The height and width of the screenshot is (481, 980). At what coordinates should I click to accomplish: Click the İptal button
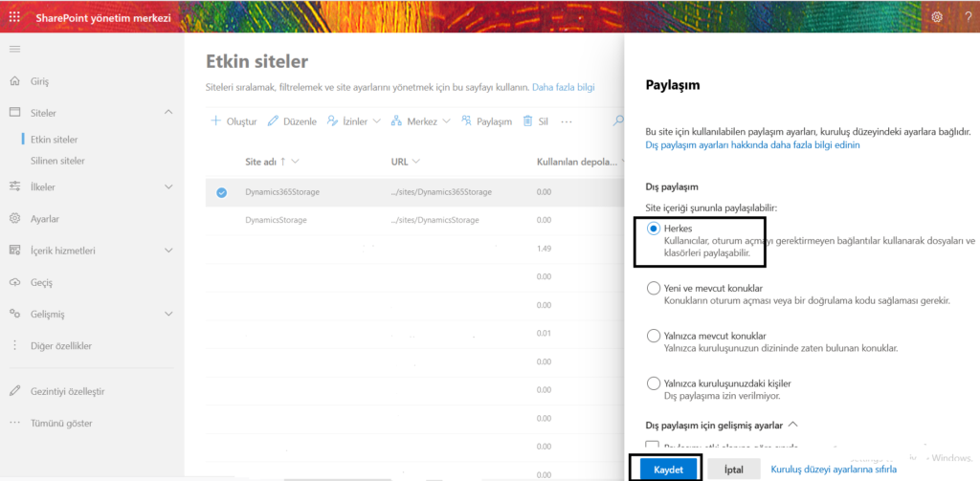pyautogui.click(x=734, y=469)
